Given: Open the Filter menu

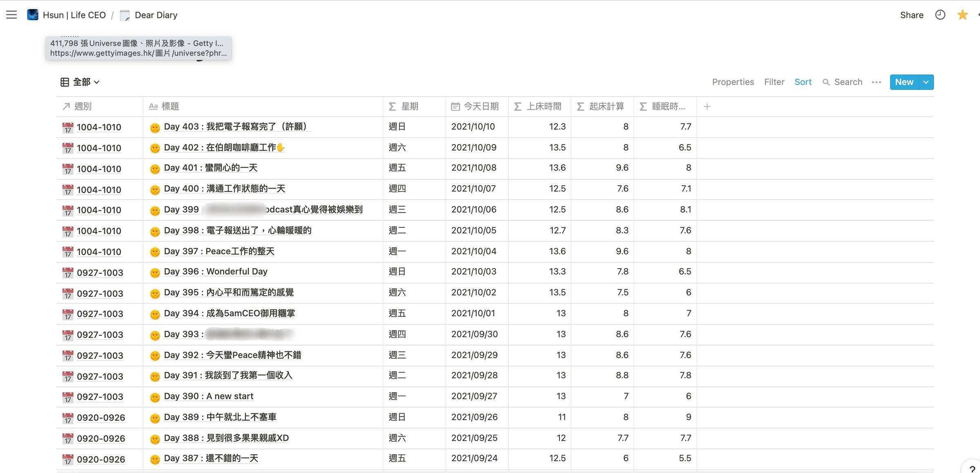Looking at the screenshot, I should tap(774, 82).
